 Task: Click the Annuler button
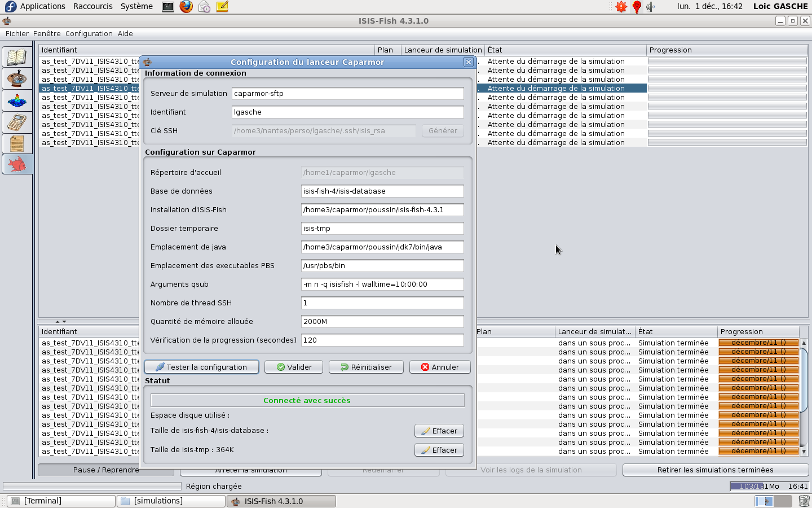tap(440, 367)
